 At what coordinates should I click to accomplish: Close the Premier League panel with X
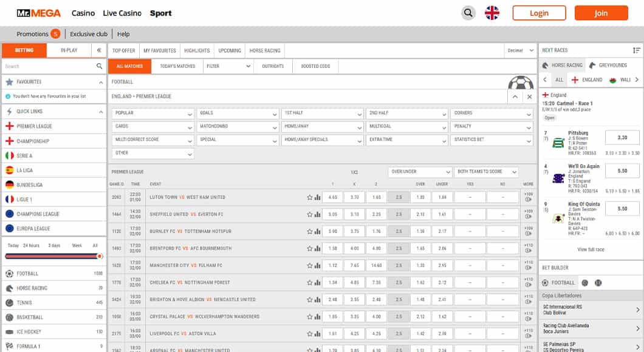click(529, 96)
